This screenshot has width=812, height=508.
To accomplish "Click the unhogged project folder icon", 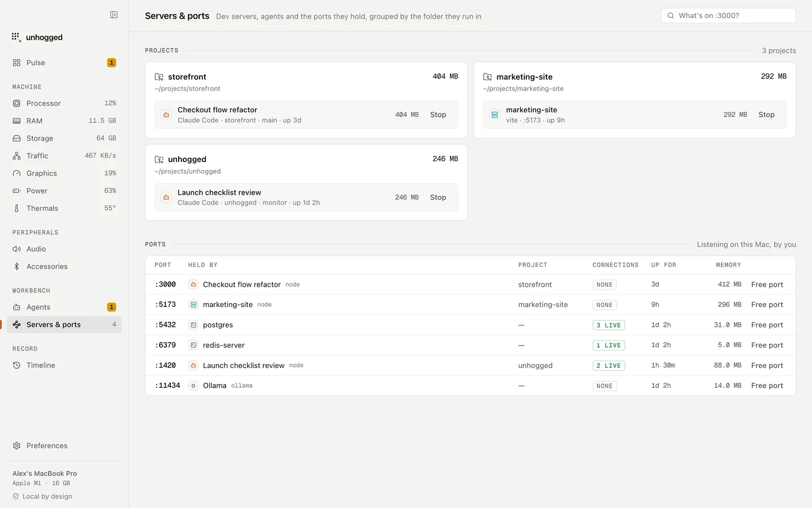I will (159, 159).
